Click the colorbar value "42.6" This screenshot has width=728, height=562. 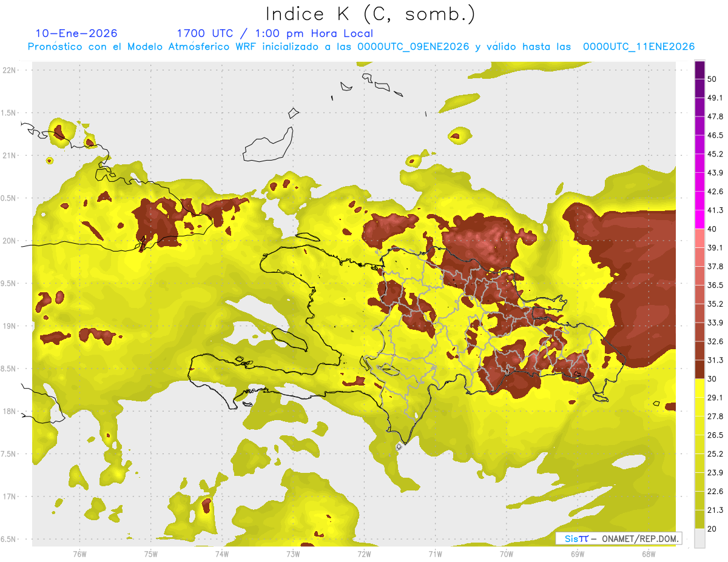pos(716,192)
